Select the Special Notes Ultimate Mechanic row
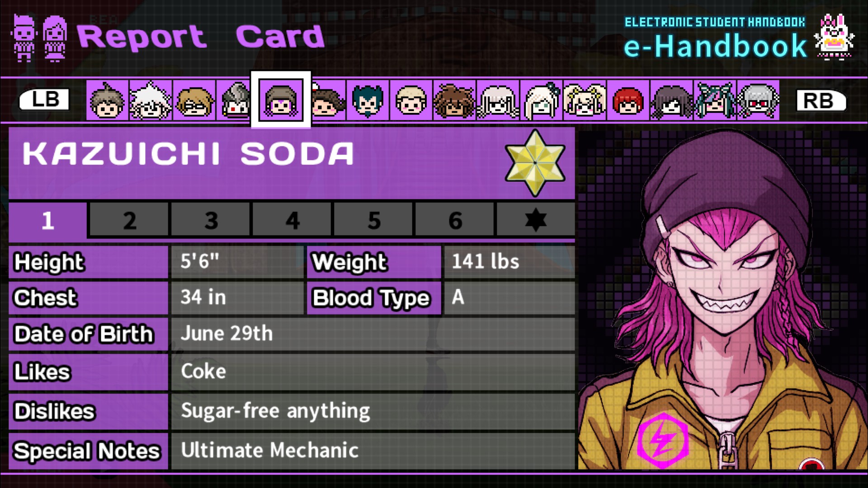This screenshot has height=488, width=868. [x=292, y=451]
